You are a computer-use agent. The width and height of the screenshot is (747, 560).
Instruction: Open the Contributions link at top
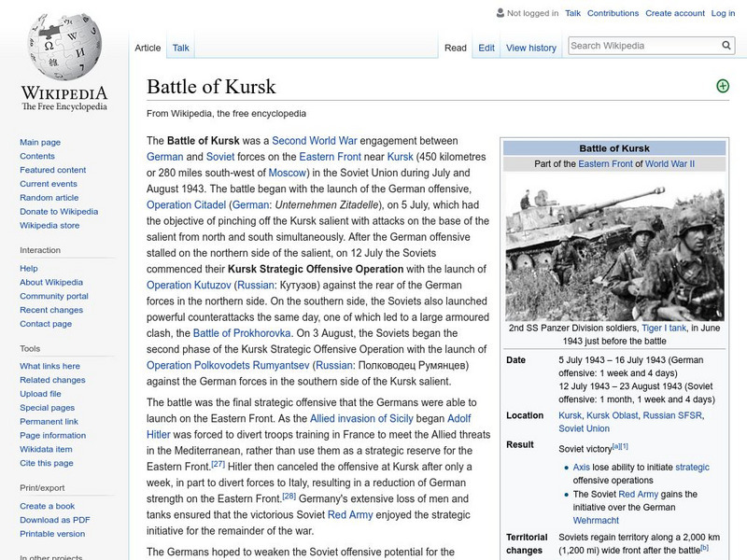pos(613,13)
